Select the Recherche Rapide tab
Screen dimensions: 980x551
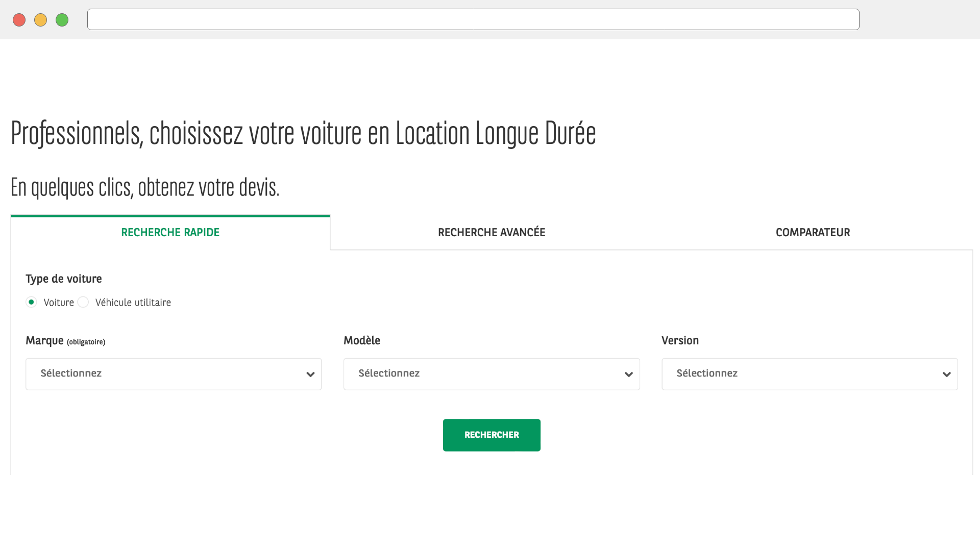click(x=170, y=233)
